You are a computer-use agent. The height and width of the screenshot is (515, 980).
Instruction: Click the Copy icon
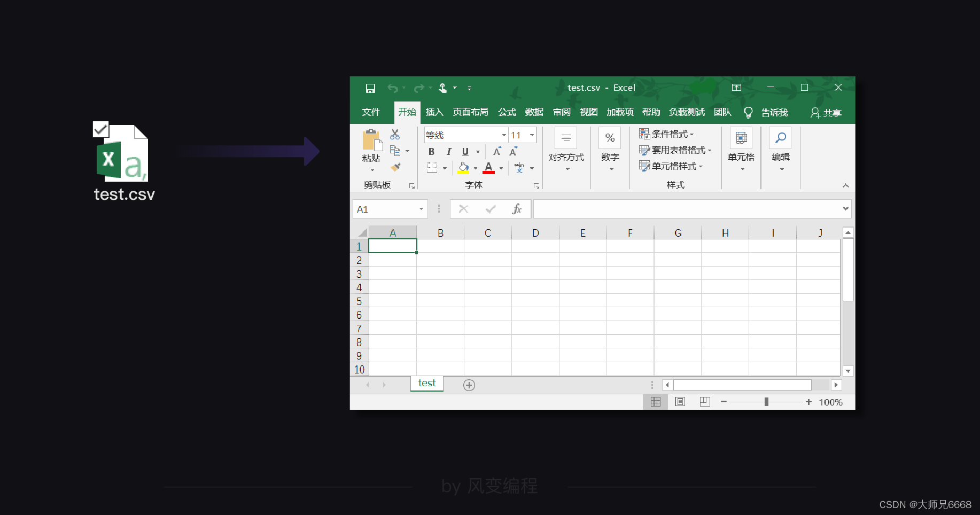coord(395,151)
